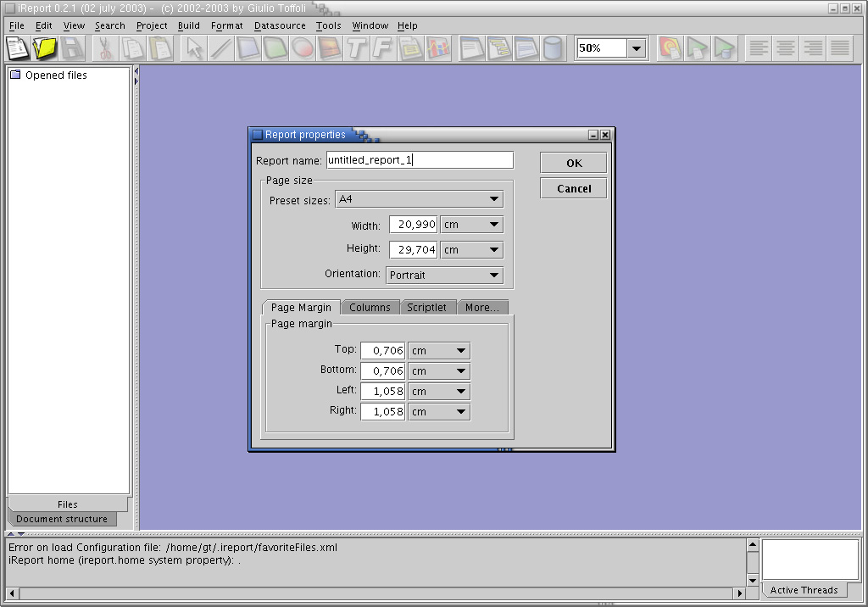Click the database cylinder icon

(x=553, y=48)
